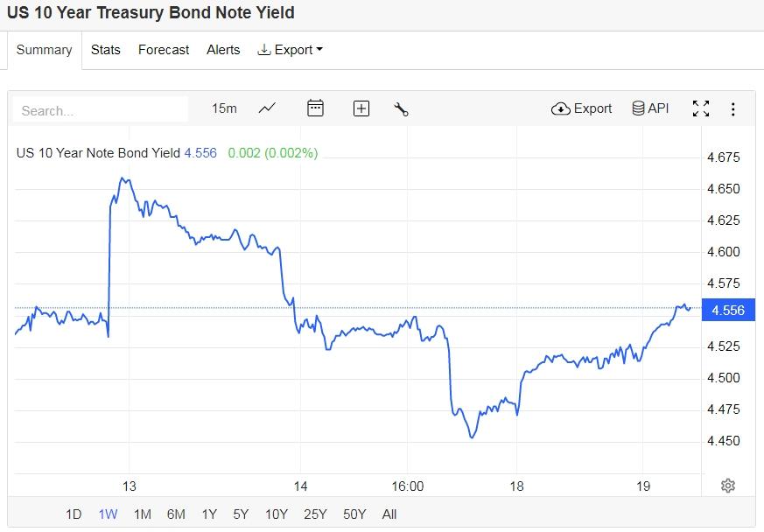Show the 5Y time range

click(x=241, y=514)
